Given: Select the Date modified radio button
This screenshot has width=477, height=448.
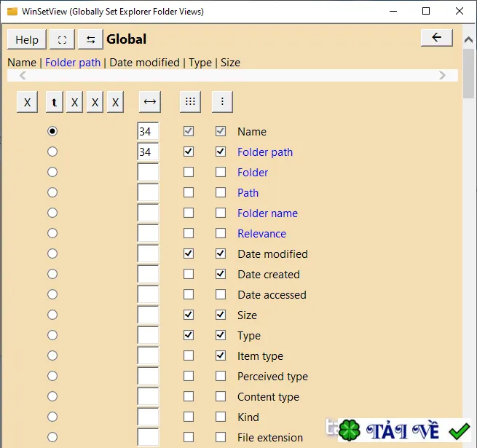Looking at the screenshot, I should pyautogui.click(x=52, y=254).
